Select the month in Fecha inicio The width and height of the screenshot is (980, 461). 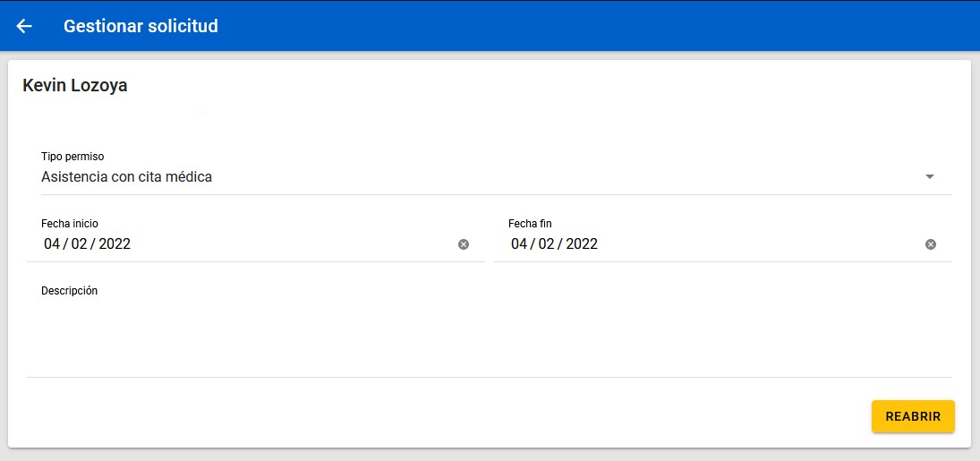point(80,244)
